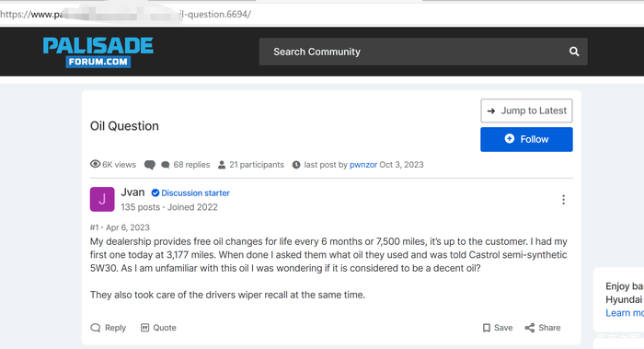Screen dimensions: 644x349
Task: Save the post with the bookmark icon
Action: [498, 328]
